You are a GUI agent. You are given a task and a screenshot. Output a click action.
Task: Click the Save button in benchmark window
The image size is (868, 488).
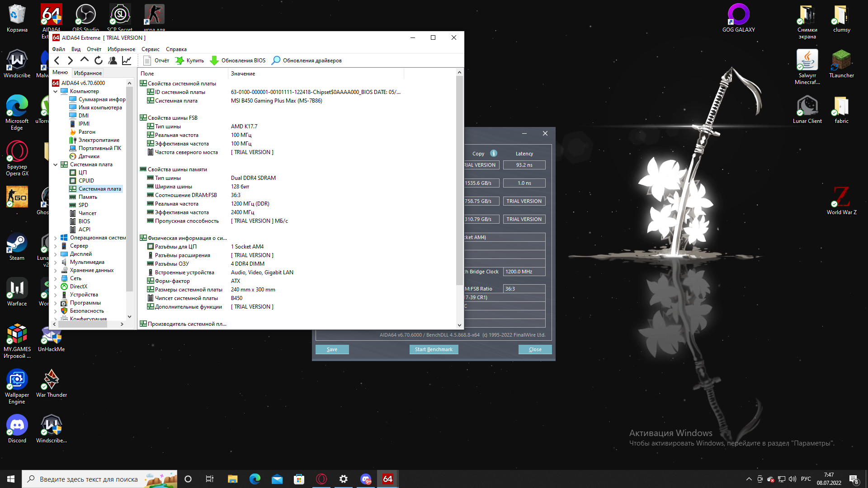[x=332, y=349]
